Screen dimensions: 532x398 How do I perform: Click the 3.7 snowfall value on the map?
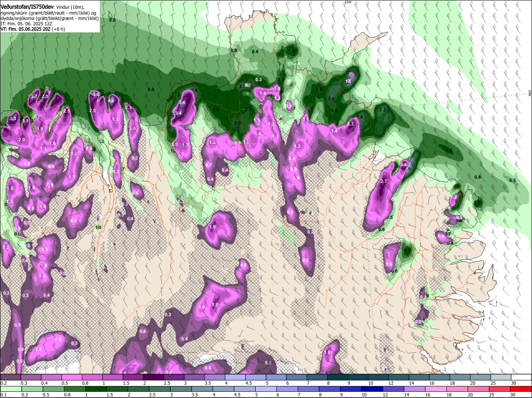[34, 97]
